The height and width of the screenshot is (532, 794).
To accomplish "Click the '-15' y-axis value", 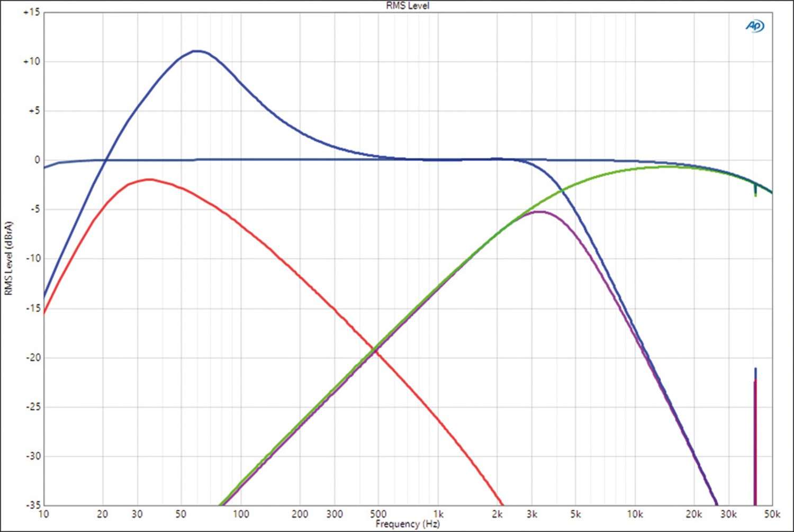I will (33, 308).
